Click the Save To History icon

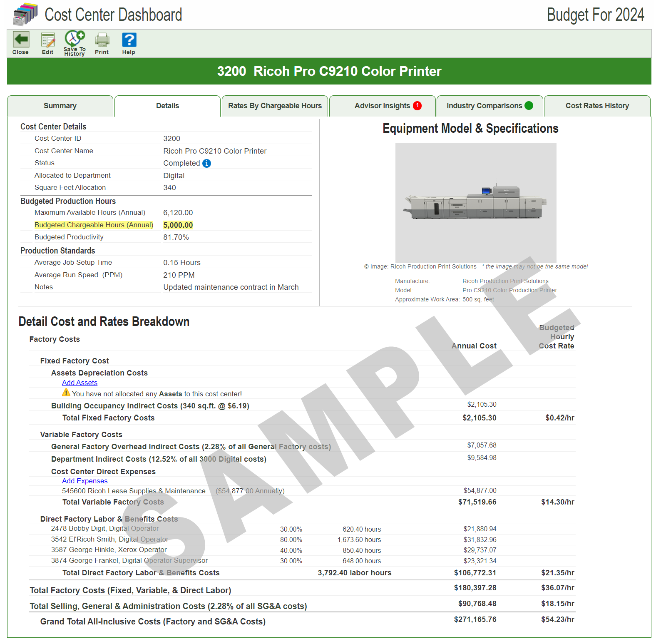coord(75,39)
